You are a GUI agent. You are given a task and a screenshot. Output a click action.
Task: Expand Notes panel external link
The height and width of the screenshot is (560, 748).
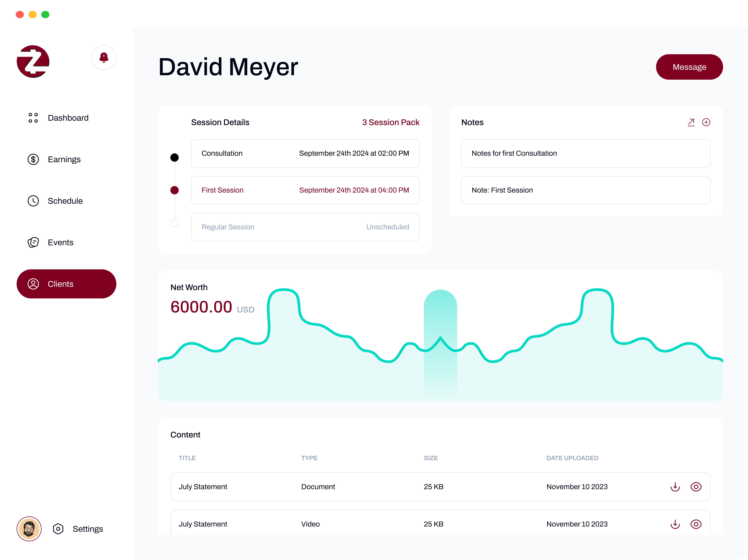(690, 122)
